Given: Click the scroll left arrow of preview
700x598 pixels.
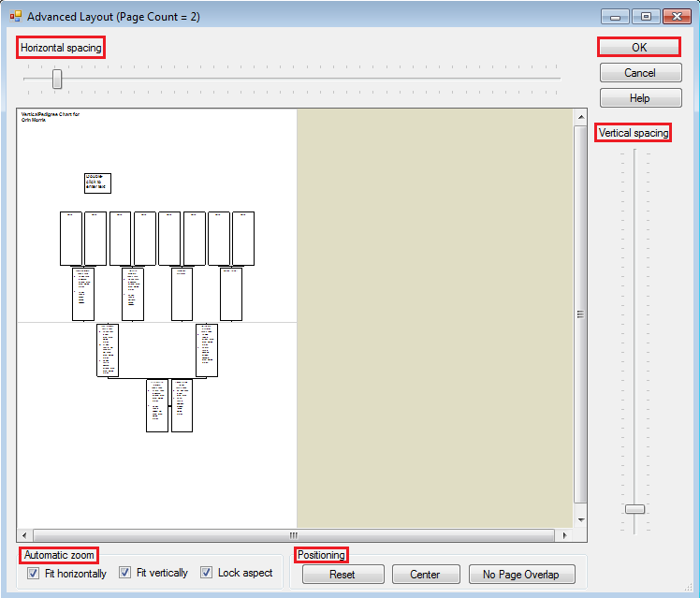Looking at the screenshot, I should [24, 535].
